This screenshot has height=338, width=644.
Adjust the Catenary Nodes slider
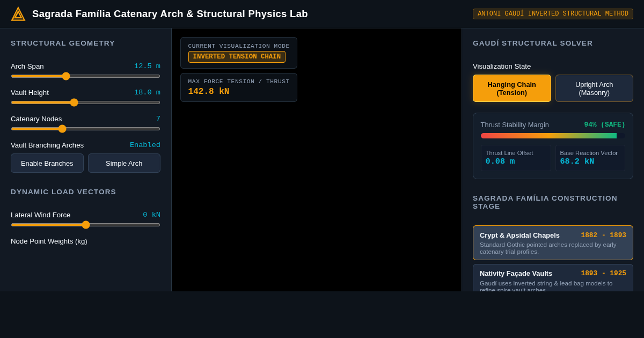tap(85, 129)
